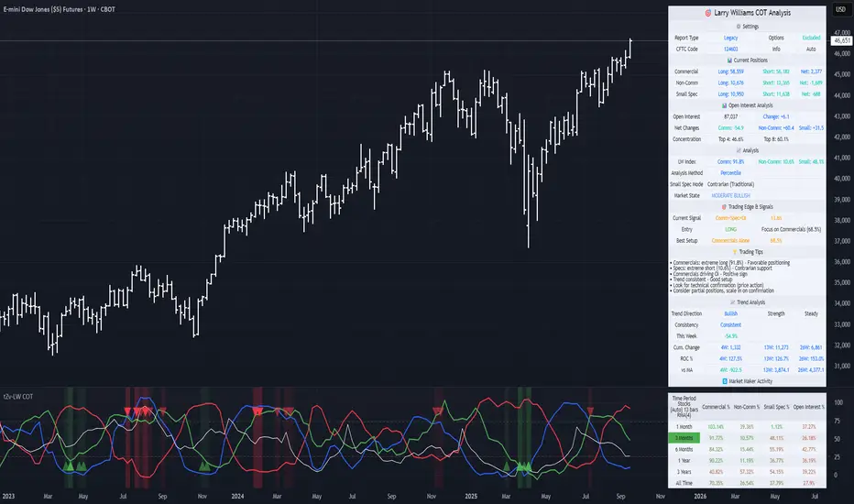This screenshot has width=854, height=504.
Task: Click the current price label 46,651
Action: (x=841, y=41)
